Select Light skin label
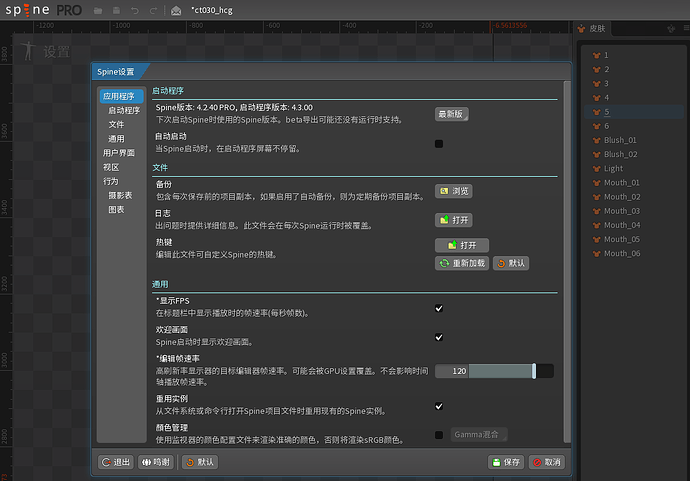Screen dimensions: 690x481 (x=613, y=169)
